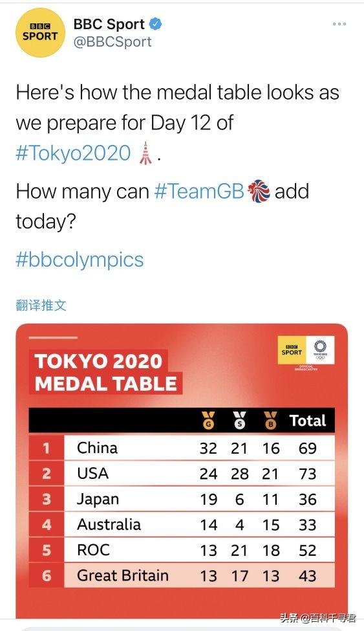
Task: Open the #bbcolympics hashtag
Action: click(x=80, y=260)
